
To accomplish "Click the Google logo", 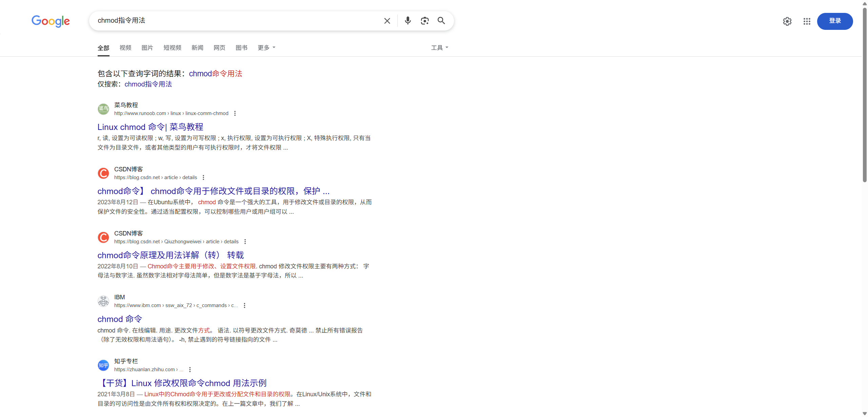I will click(51, 21).
